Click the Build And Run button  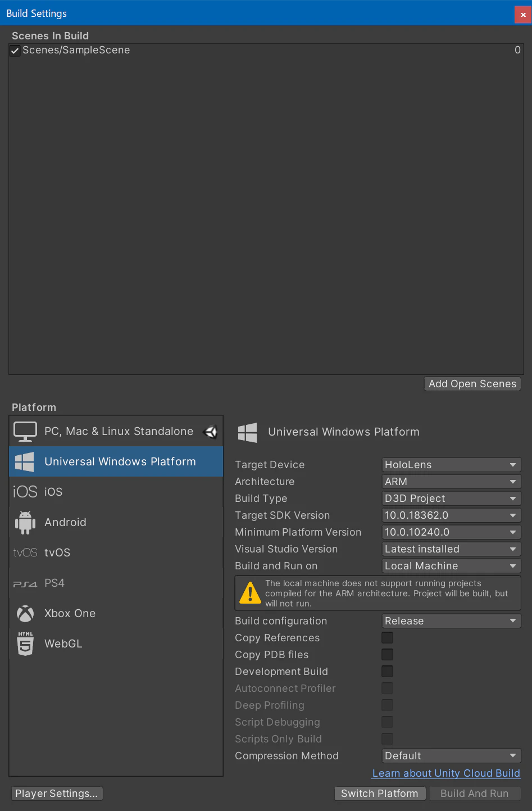[x=475, y=794]
